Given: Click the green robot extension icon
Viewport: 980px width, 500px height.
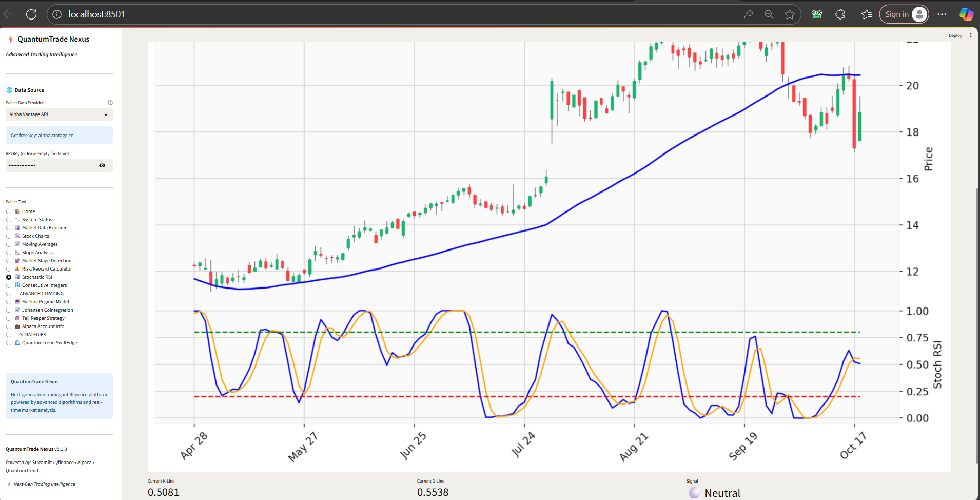Looking at the screenshot, I should (x=817, y=14).
